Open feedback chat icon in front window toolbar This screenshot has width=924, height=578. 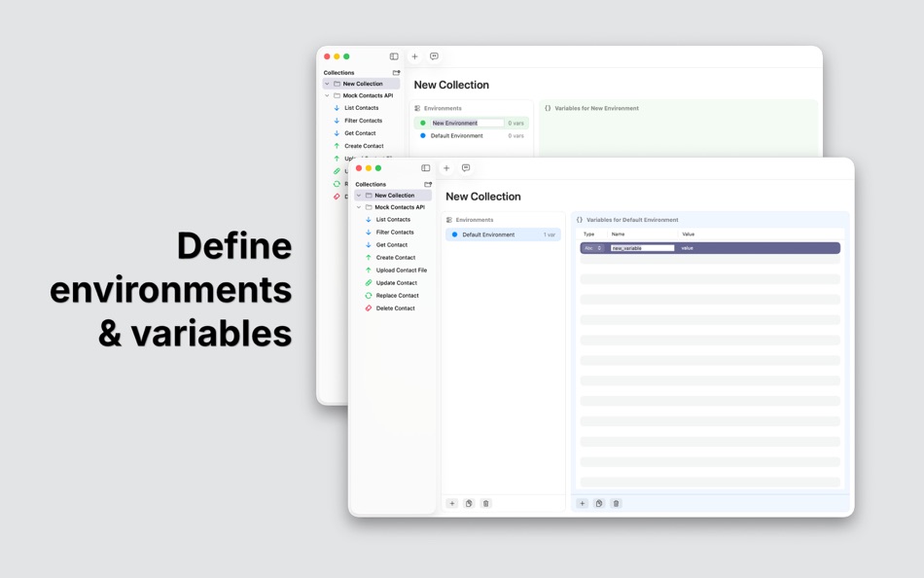(466, 168)
